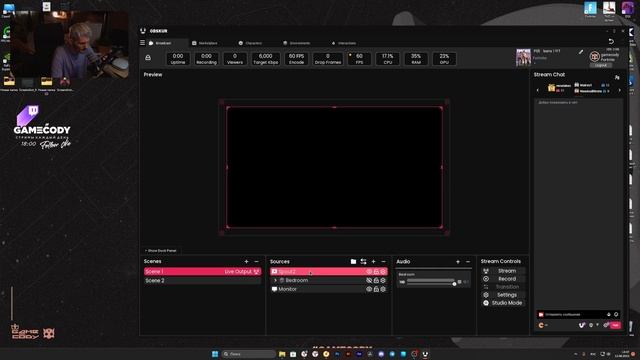Open File Explorer from the taskbar

tap(282, 354)
